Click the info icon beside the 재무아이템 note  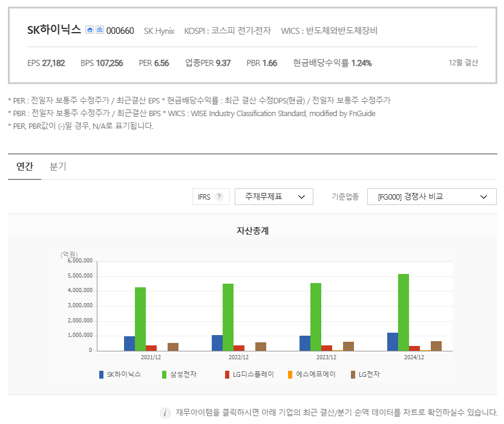pyautogui.click(x=165, y=413)
